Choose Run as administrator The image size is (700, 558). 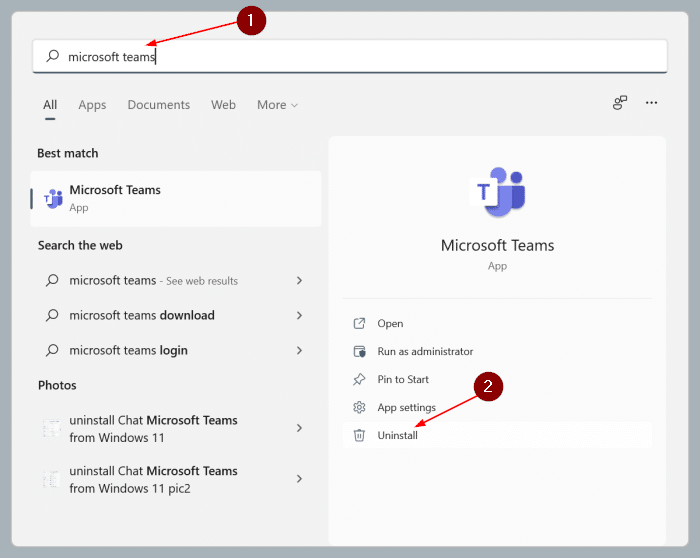[x=497, y=351]
